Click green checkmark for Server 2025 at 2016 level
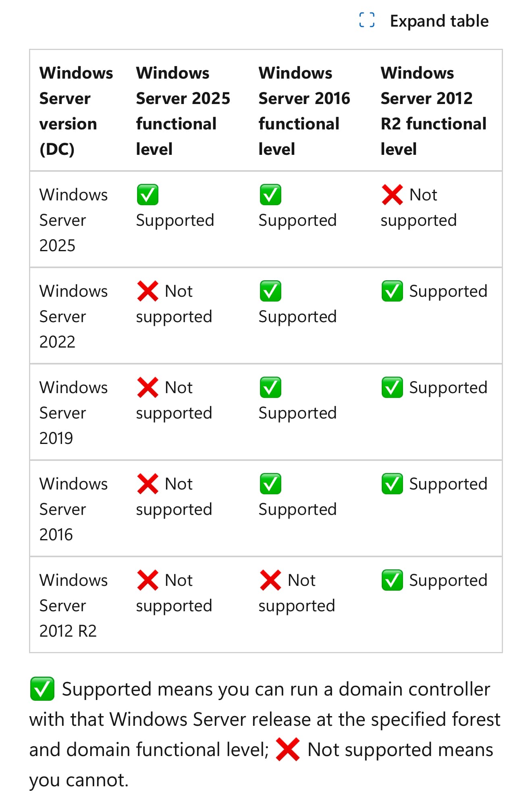The width and height of the screenshot is (532, 802). point(270,195)
